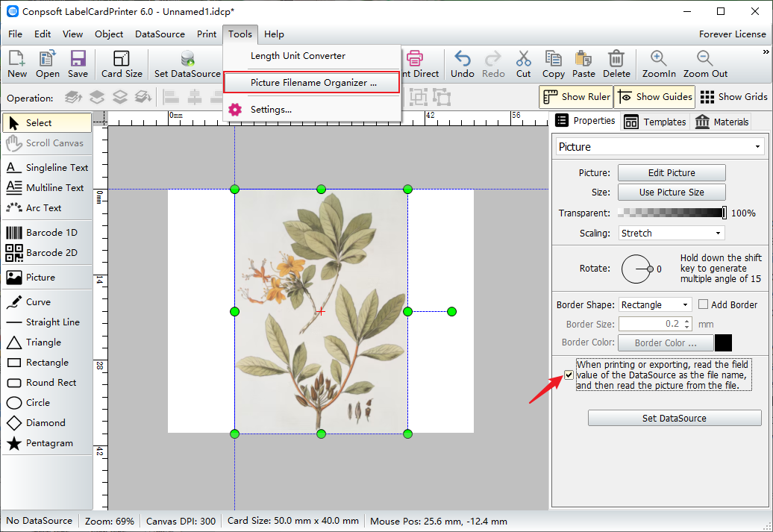Click the Rotate angle dial
Viewport: 773px width, 532px height.
tap(636, 269)
